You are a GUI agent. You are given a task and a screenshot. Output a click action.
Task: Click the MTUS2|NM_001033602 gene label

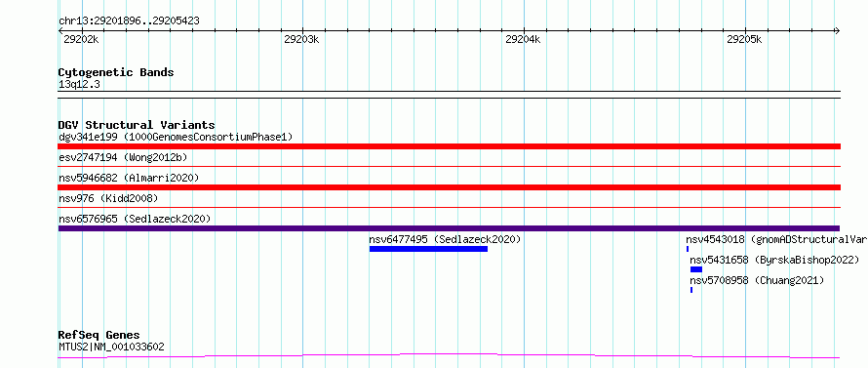click(x=111, y=348)
